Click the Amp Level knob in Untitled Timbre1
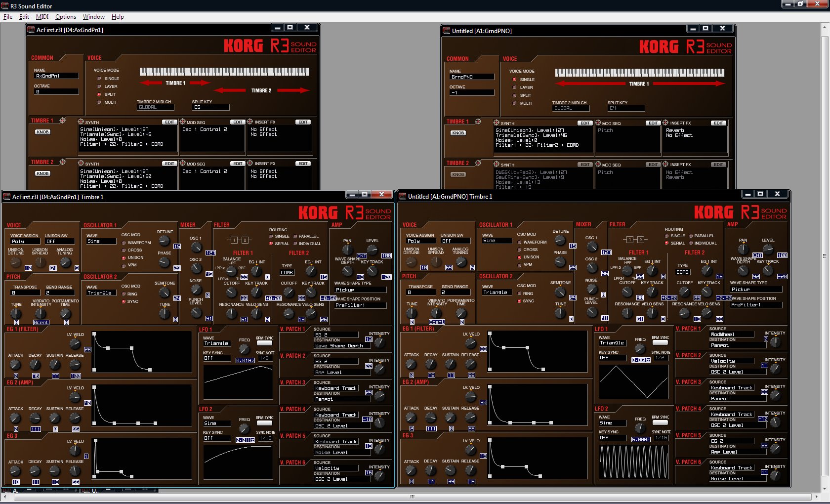This screenshot has height=504, width=830. coord(768,250)
